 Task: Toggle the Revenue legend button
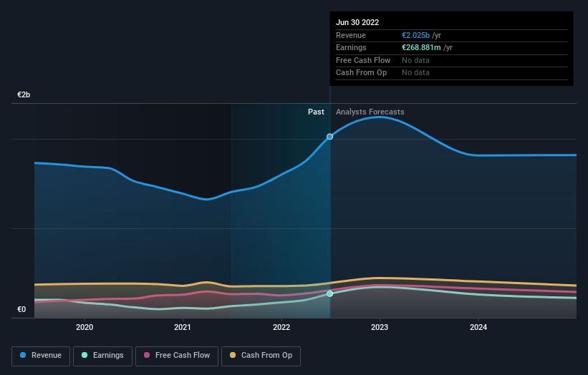[41, 356]
